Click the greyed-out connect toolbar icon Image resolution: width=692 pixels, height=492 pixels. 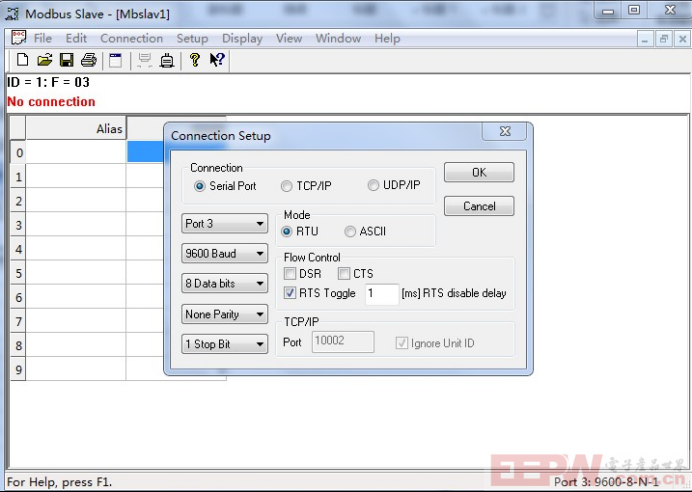coord(144,60)
